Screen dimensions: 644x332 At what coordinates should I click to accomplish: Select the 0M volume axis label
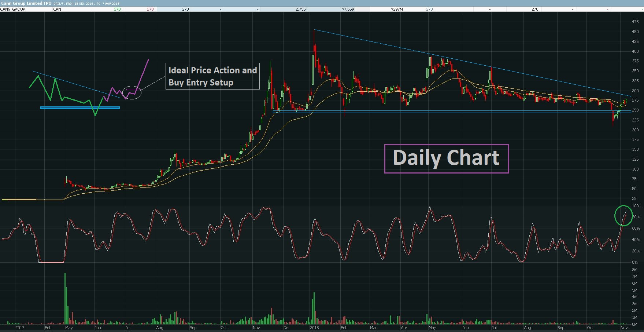click(x=635, y=325)
